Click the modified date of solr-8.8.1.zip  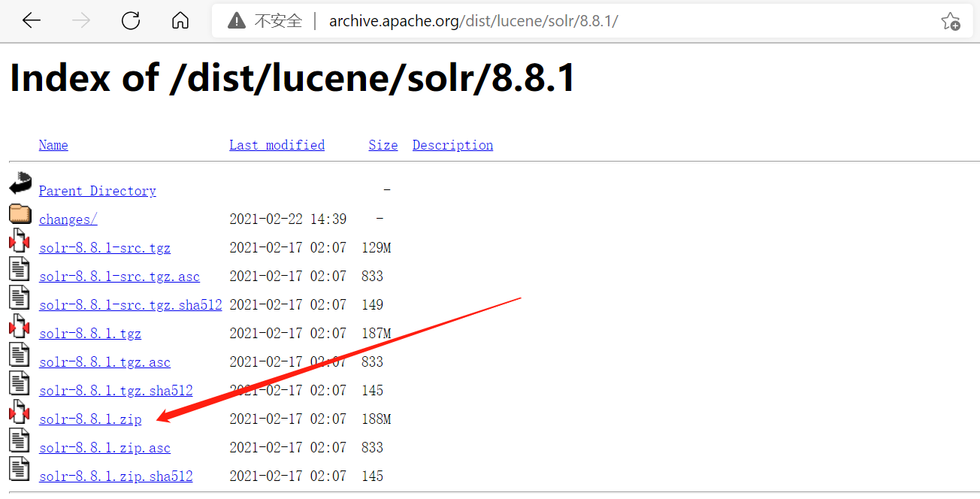[x=288, y=419]
